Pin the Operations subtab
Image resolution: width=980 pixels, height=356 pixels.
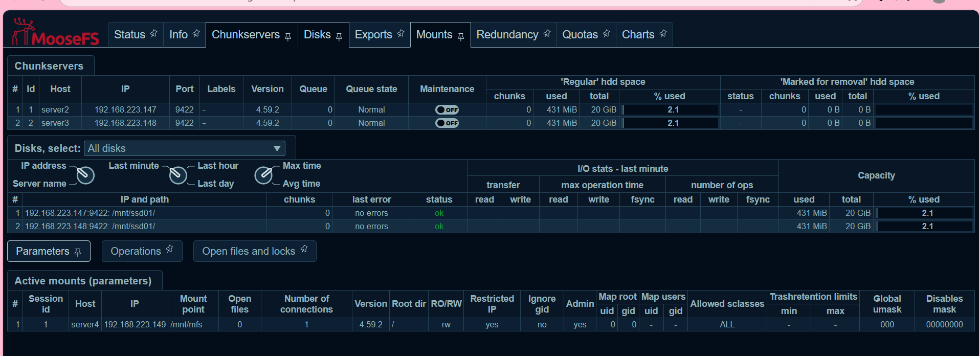pyautogui.click(x=169, y=249)
